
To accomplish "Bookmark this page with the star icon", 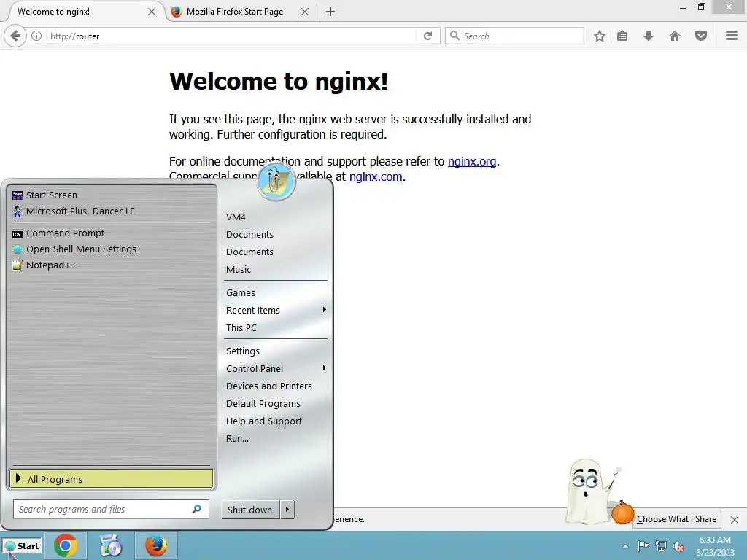I will pos(600,36).
